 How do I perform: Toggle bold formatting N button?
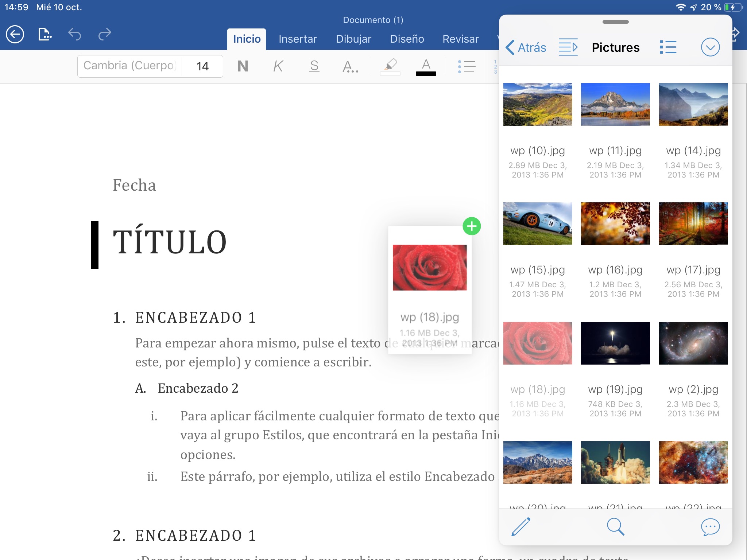[x=243, y=66]
